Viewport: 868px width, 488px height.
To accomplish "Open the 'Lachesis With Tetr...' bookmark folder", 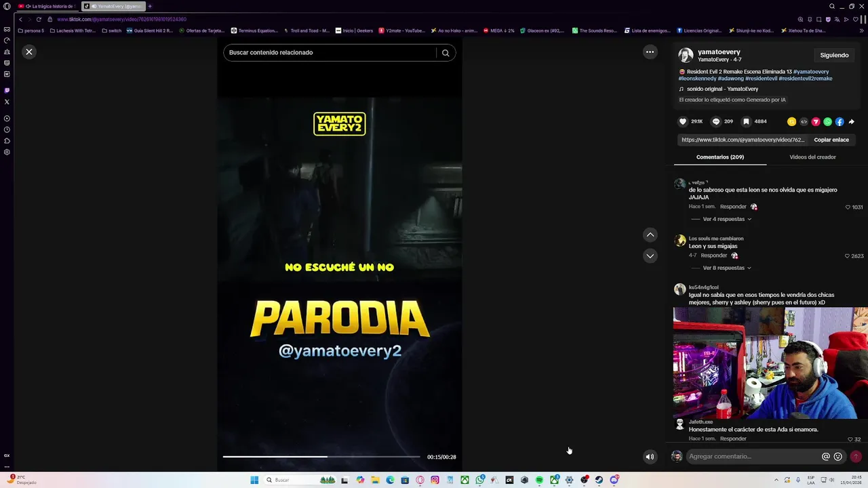I will (x=73, y=30).
